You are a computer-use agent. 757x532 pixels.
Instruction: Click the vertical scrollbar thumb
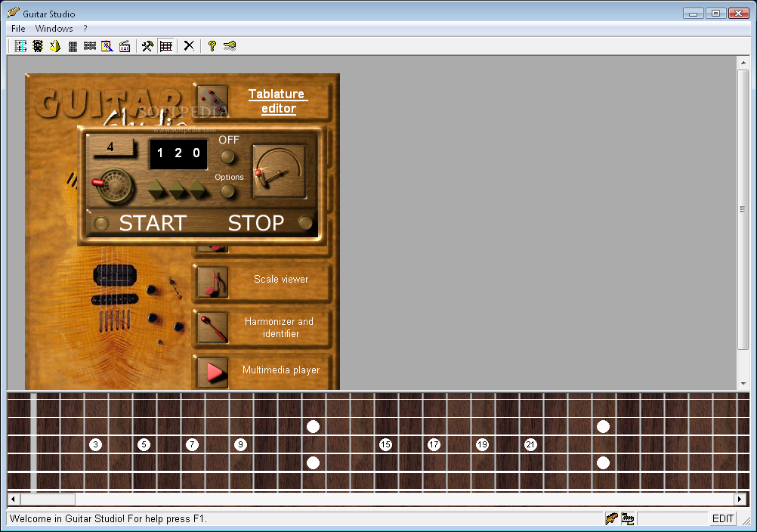[x=743, y=209]
